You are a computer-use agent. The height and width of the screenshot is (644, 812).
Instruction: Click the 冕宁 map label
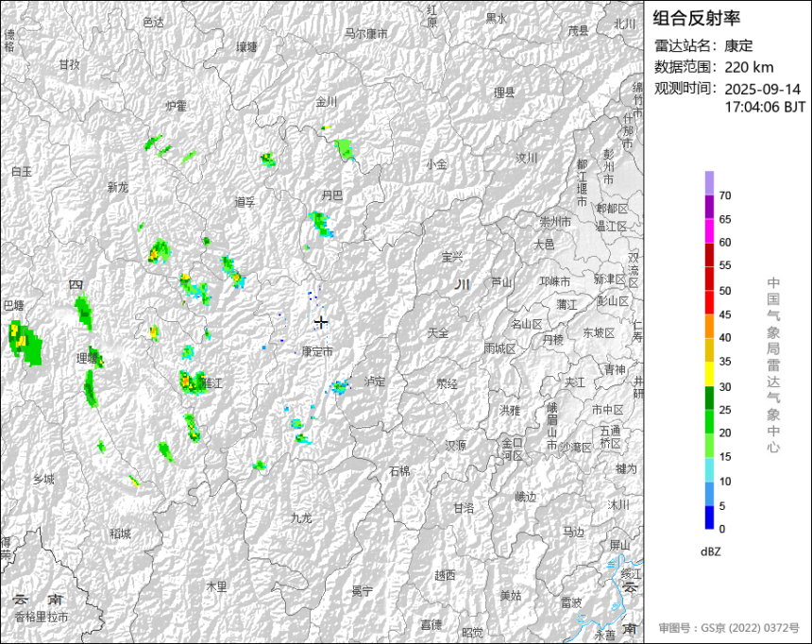362,591
